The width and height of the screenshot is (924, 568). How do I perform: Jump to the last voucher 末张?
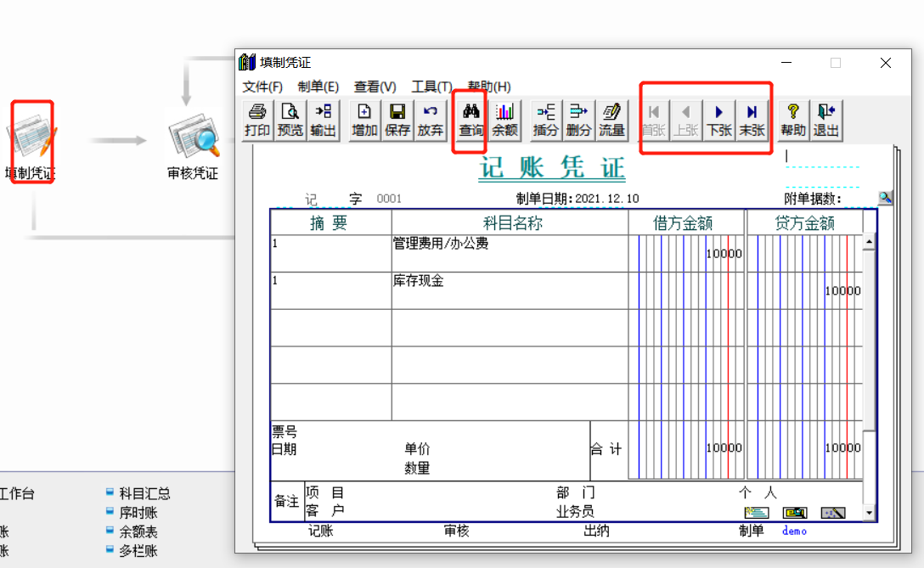pyautogui.click(x=752, y=121)
